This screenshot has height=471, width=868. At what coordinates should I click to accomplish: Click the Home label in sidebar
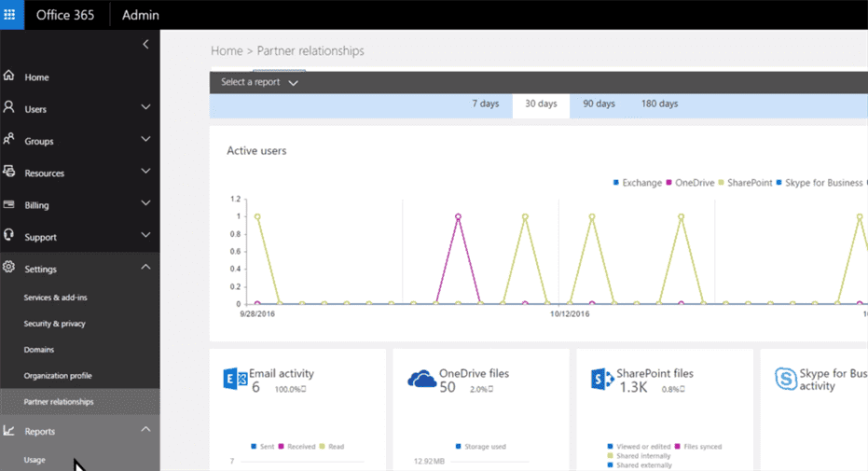pos(36,77)
